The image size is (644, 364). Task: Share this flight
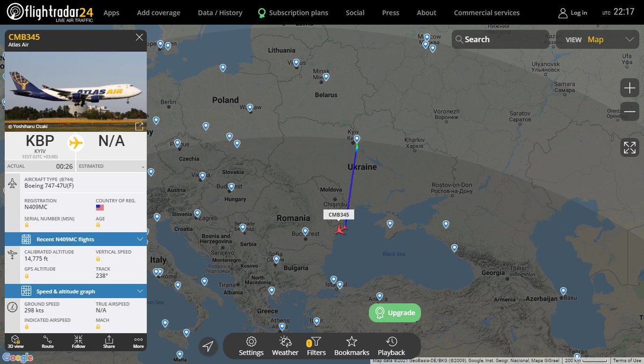[x=109, y=341]
